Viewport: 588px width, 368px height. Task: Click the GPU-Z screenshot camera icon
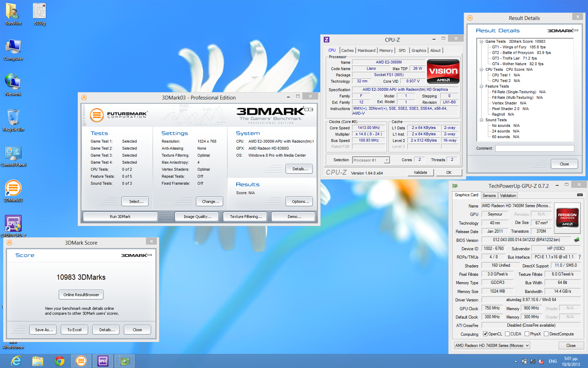pyautogui.click(x=580, y=195)
